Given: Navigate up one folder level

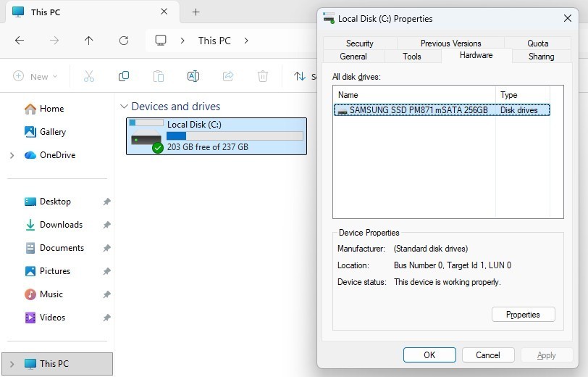Looking at the screenshot, I should 88,40.
